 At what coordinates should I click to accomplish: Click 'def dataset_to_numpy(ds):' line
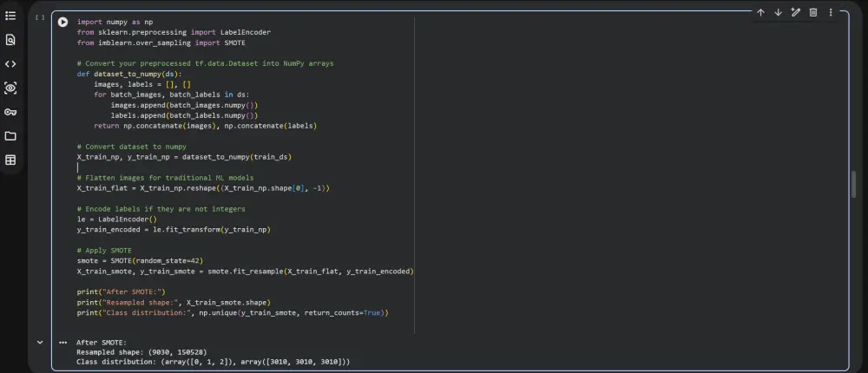[x=129, y=74]
